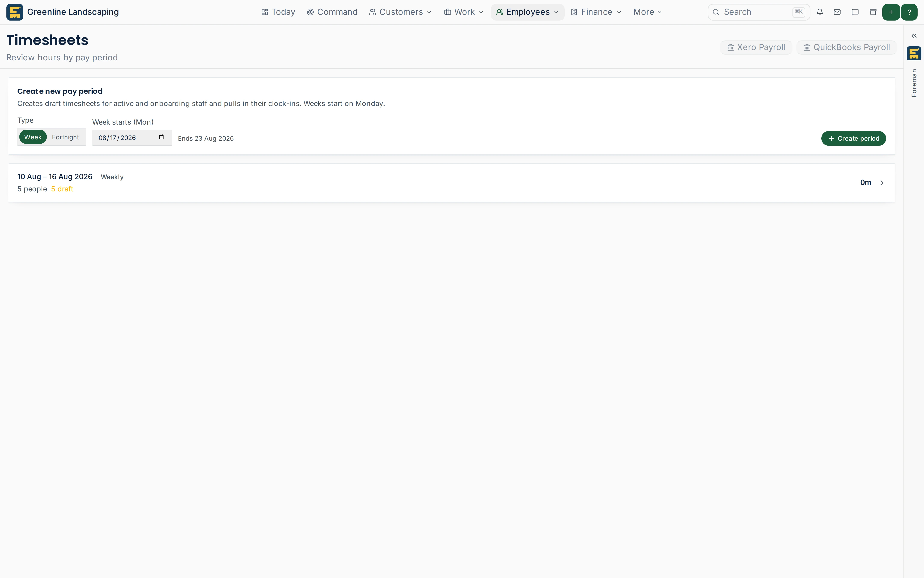
Task: Click the Week starts date field
Action: pyautogui.click(x=132, y=138)
